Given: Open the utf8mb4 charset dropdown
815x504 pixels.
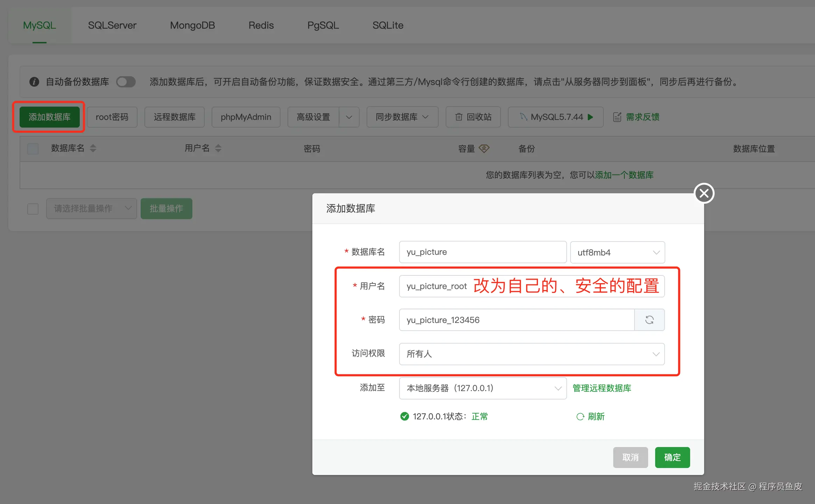Looking at the screenshot, I should coord(617,252).
